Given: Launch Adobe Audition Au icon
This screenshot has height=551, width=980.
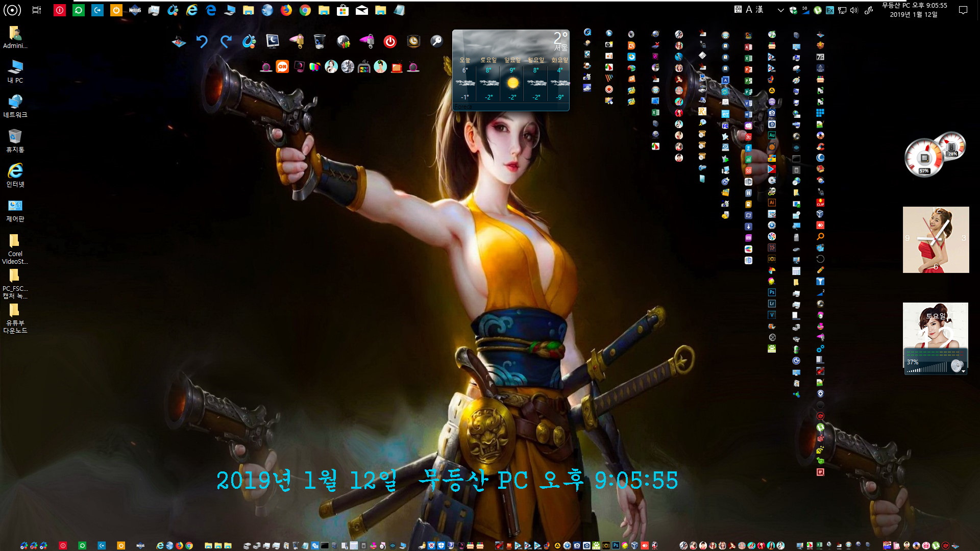Looking at the screenshot, I should (772, 135).
